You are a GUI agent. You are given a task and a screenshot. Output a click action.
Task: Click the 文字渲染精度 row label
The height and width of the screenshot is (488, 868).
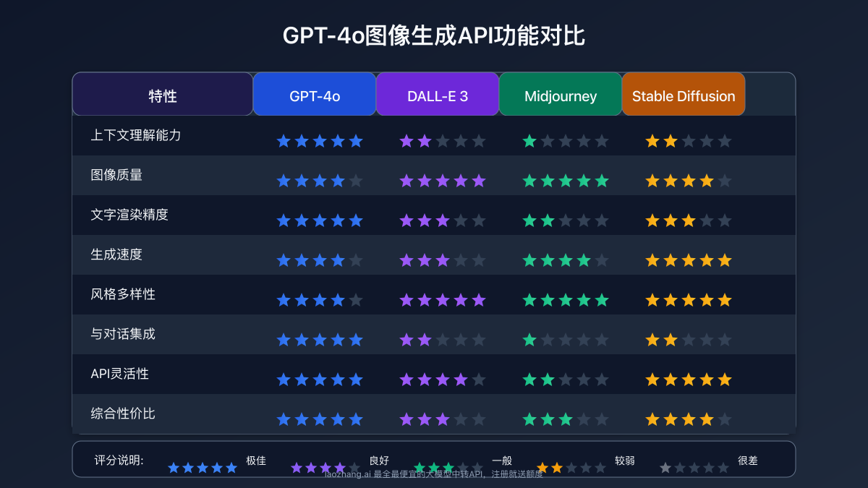(129, 215)
